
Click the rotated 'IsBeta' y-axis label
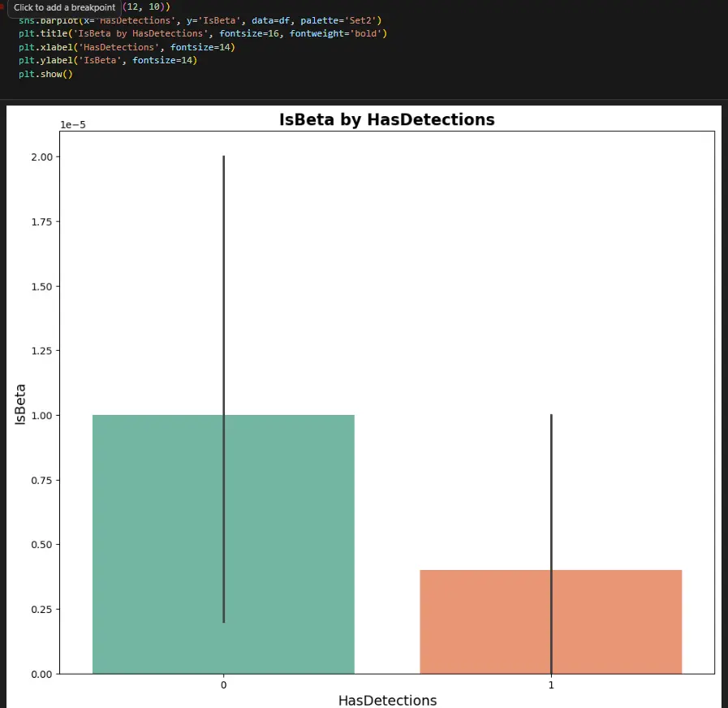click(x=20, y=404)
